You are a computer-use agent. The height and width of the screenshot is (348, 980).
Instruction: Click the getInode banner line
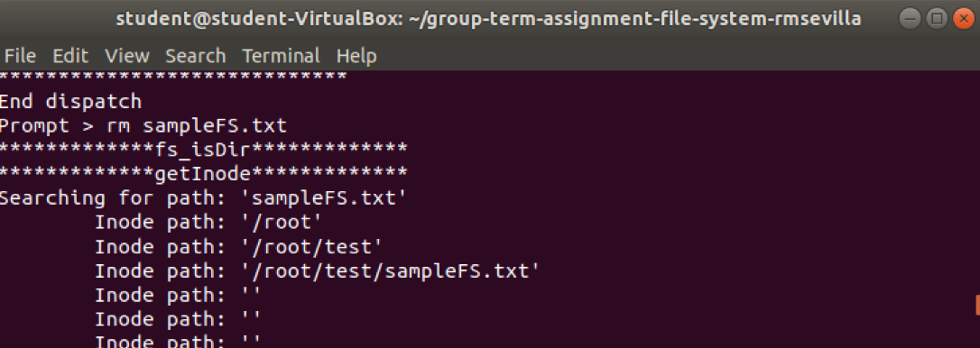click(x=204, y=174)
